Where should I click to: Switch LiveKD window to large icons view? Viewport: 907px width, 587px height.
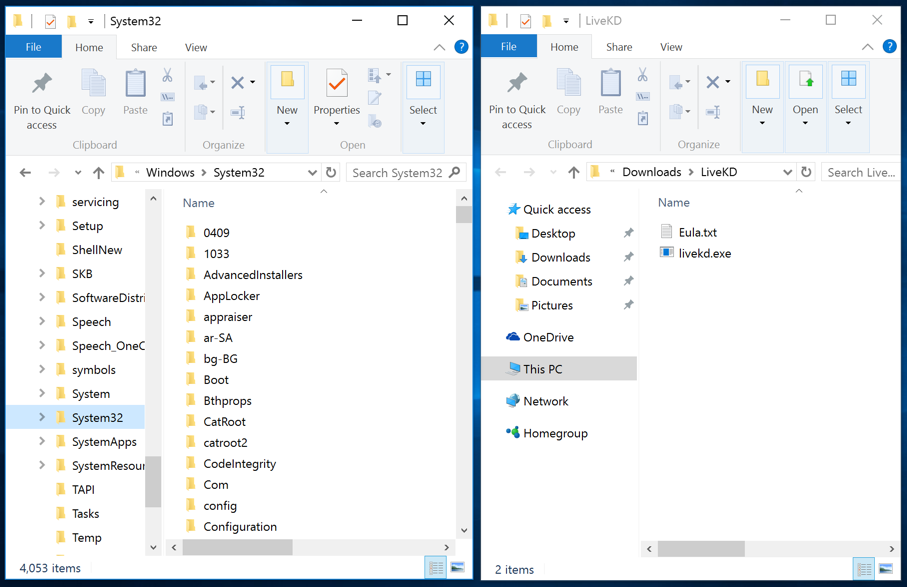(x=886, y=569)
